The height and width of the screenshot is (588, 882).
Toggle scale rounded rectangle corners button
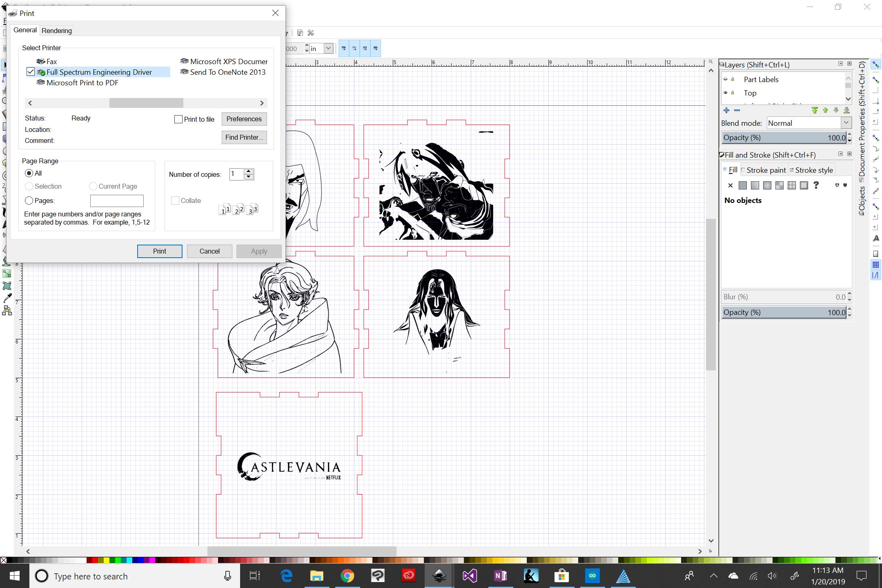pyautogui.click(x=354, y=48)
